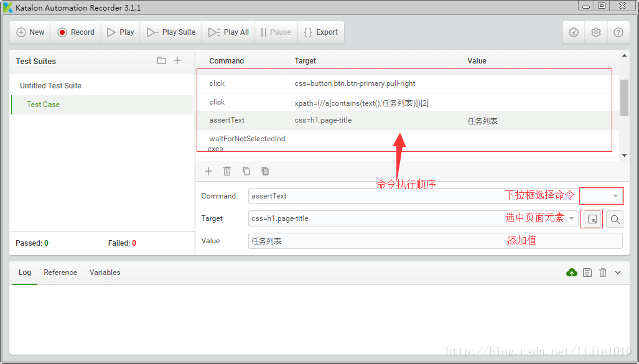Select the assertText command row
639x364 pixels.
coord(408,121)
